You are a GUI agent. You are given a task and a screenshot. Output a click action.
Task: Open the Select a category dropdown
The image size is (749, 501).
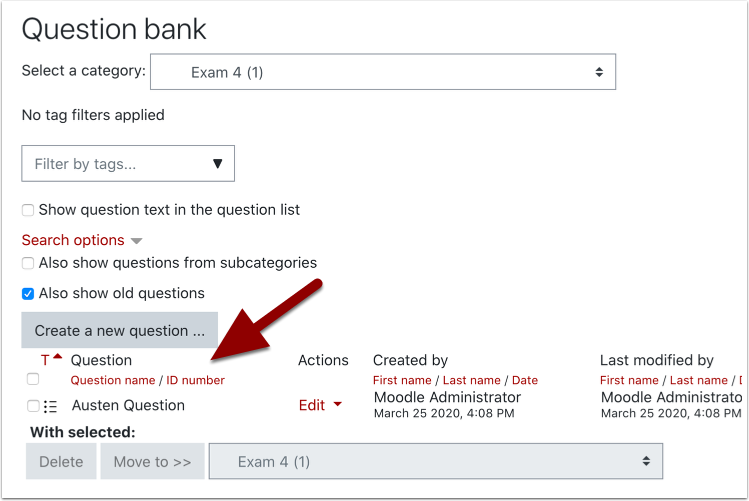[383, 72]
